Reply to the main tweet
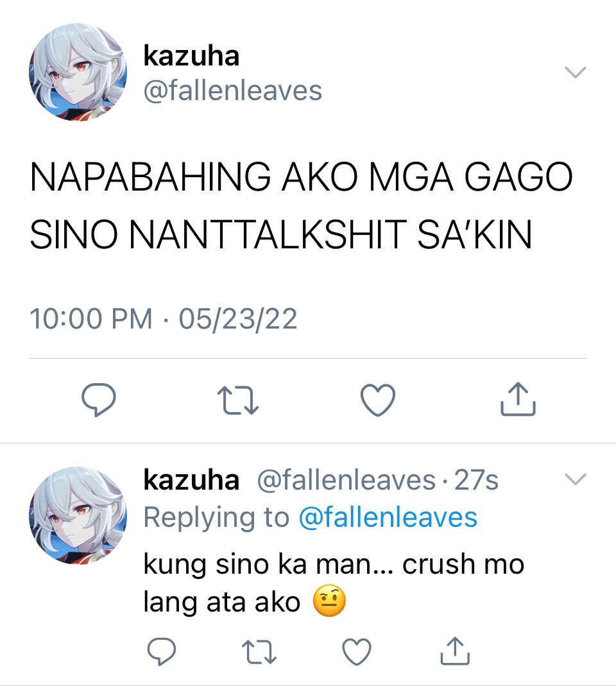Image resolution: width=616 pixels, height=686 pixels. (x=99, y=399)
